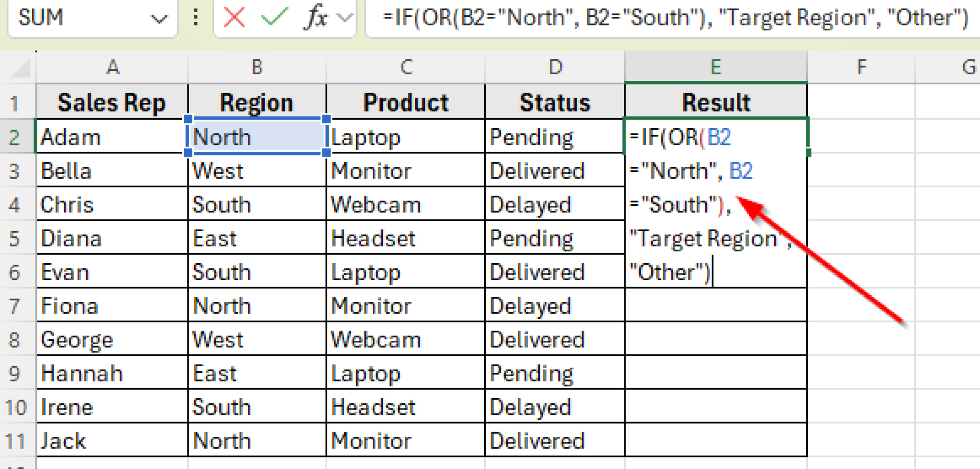Select the column B header
The height and width of the screenshot is (469, 980).
click(x=257, y=67)
